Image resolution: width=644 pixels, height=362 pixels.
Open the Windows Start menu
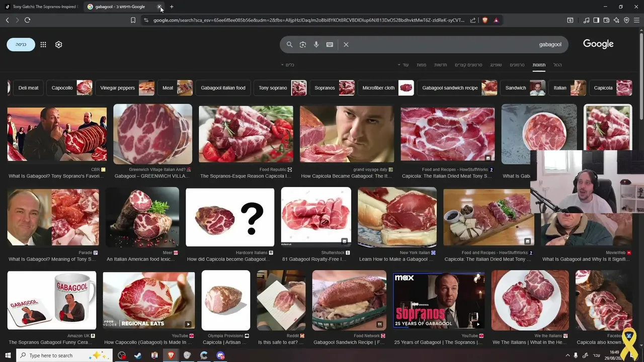tap(8, 355)
